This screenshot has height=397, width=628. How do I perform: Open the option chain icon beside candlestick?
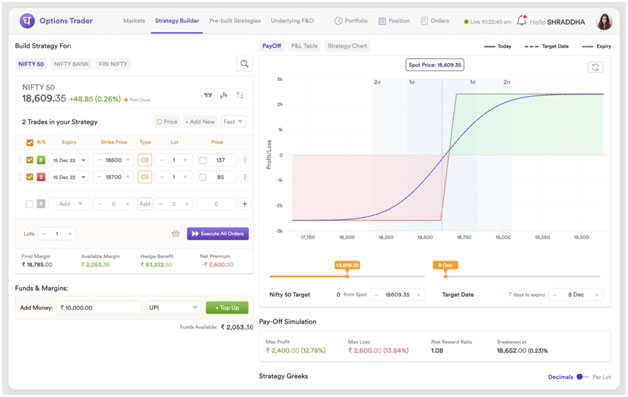click(240, 95)
